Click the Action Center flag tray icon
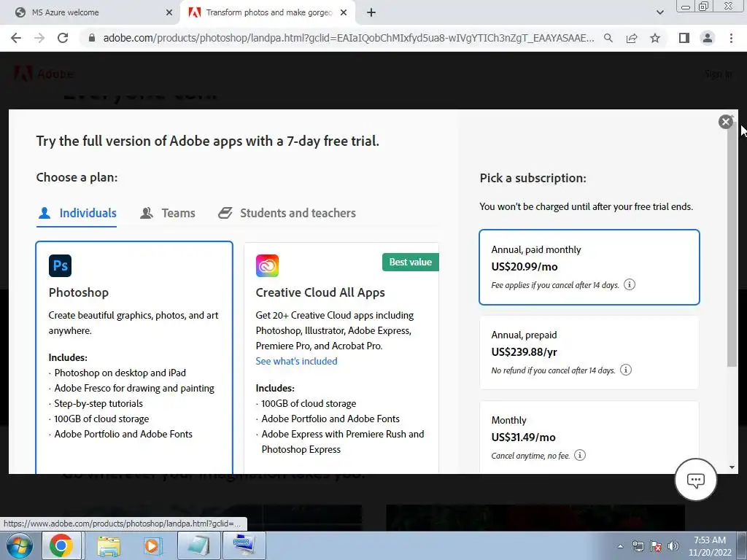 pos(656,546)
